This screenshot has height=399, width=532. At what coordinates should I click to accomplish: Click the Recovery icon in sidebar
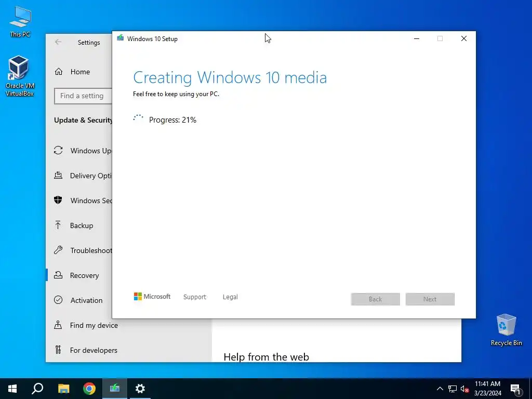pos(58,275)
